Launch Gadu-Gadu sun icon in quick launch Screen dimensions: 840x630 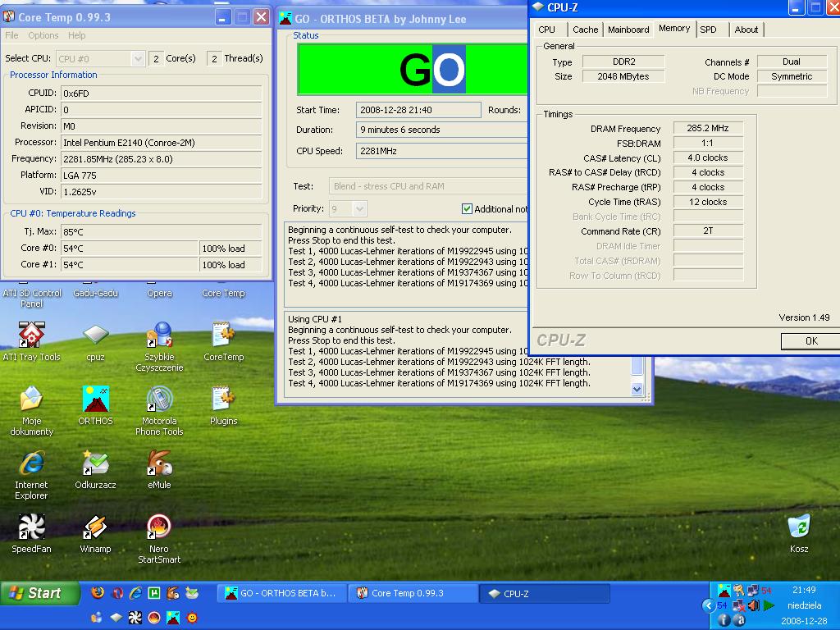coord(192,618)
